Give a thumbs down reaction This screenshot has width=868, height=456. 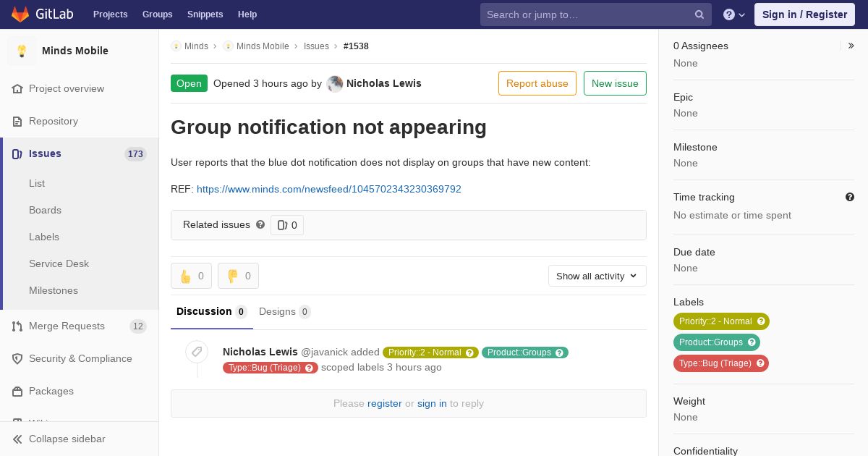pos(238,276)
